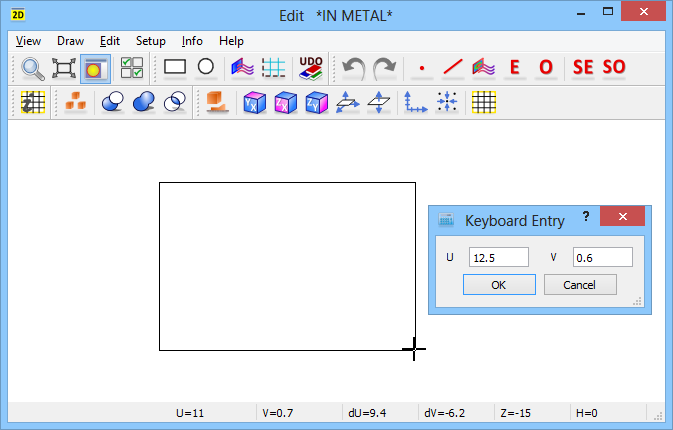
Task: Select the draw circle tool
Action: pyautogui.click(x=205, y=68)
